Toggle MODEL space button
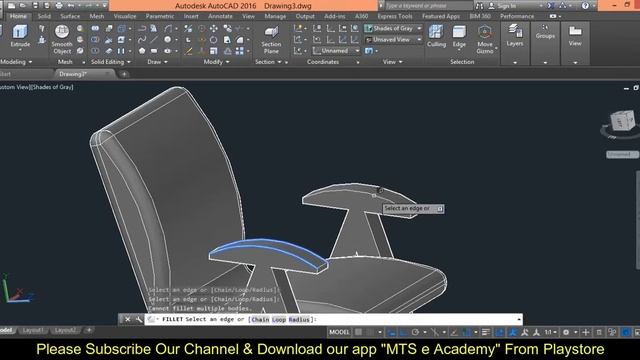 (339, 332)
